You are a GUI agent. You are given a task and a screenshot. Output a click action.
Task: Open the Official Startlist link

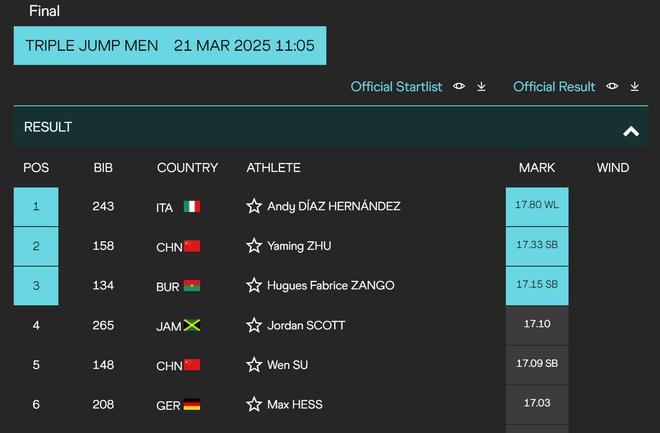point(396,87)
